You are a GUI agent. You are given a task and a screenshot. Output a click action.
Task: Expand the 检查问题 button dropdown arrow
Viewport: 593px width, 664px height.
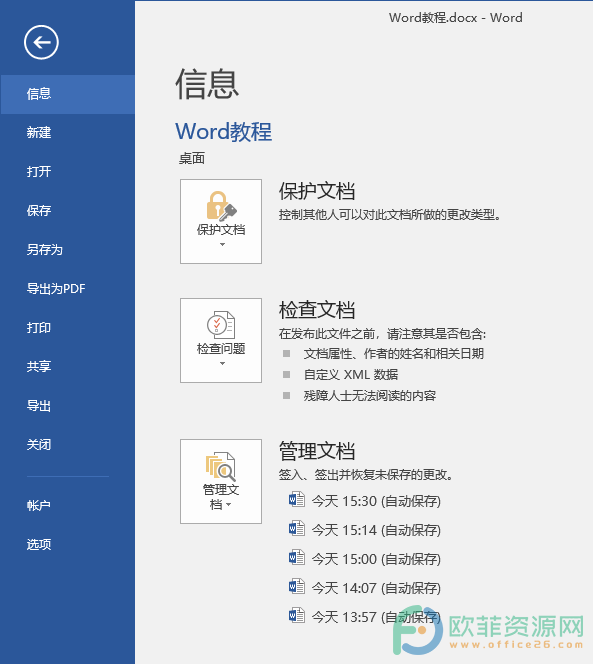tap(222, 363)
